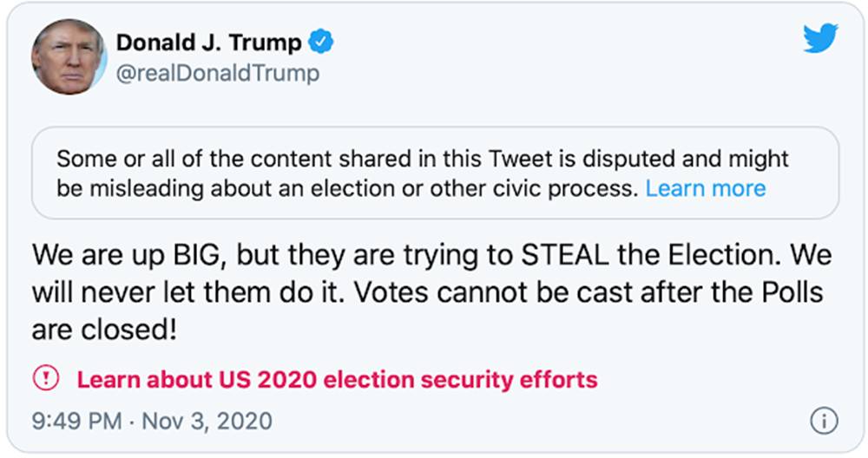Open Learn about US 2020 election security efforts
This screenshot has width=868, height=458.
click(x=337, y=379)
